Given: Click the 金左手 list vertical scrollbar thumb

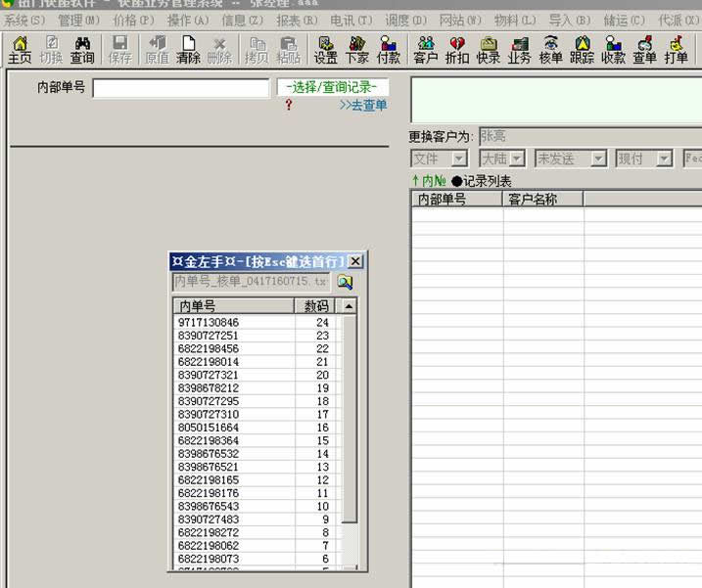Looking at the screenshot, I should (350, 419).
